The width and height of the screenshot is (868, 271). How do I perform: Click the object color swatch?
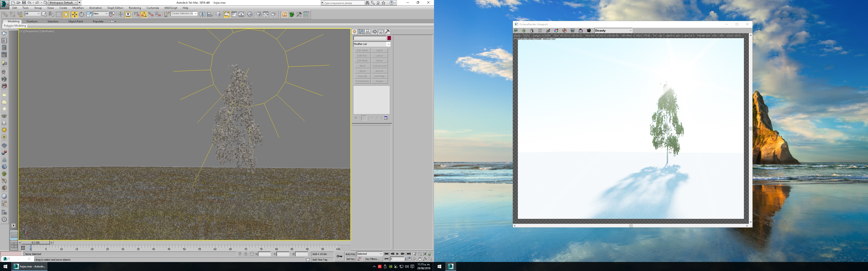point(389,38)
